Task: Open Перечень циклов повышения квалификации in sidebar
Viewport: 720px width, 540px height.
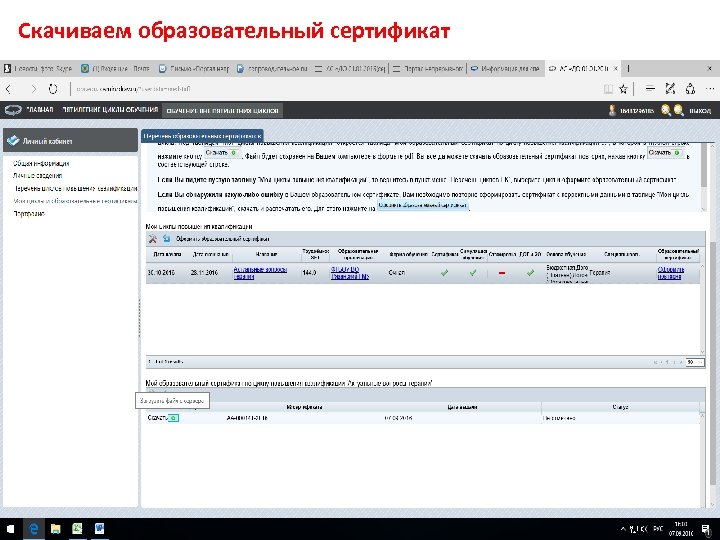Action: pos(76,188)
